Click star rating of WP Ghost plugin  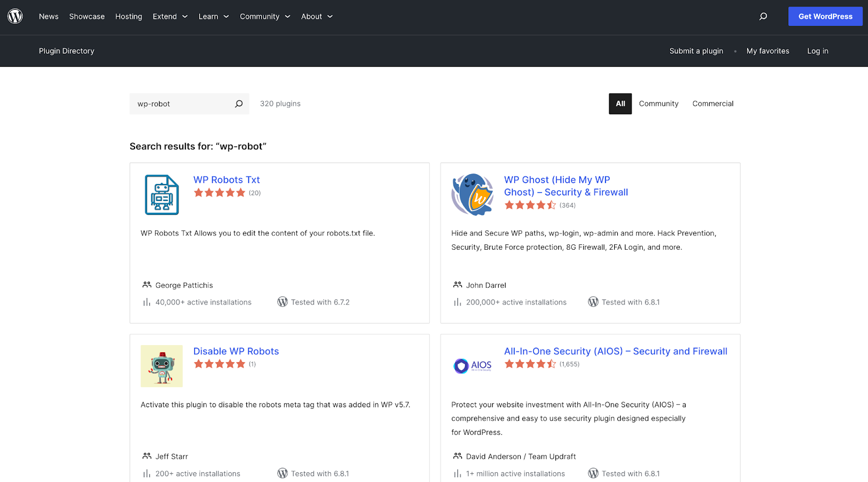pos(531,205)
